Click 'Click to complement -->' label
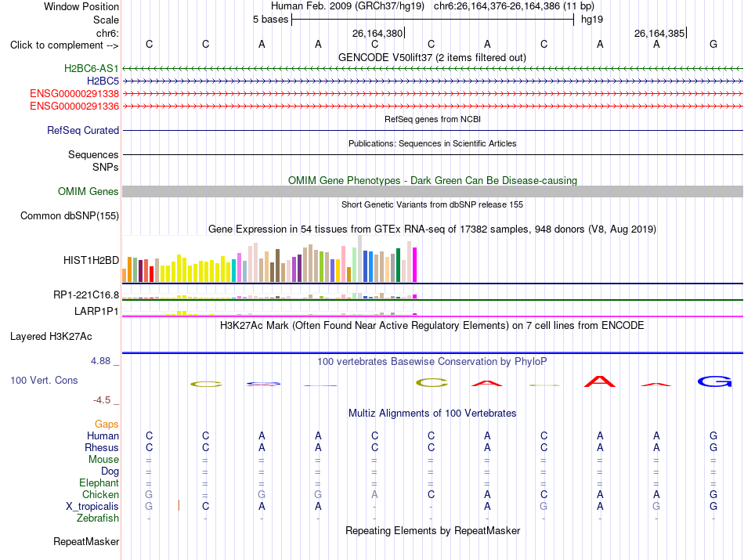This screenshot has height=560, width=744. 64,45
